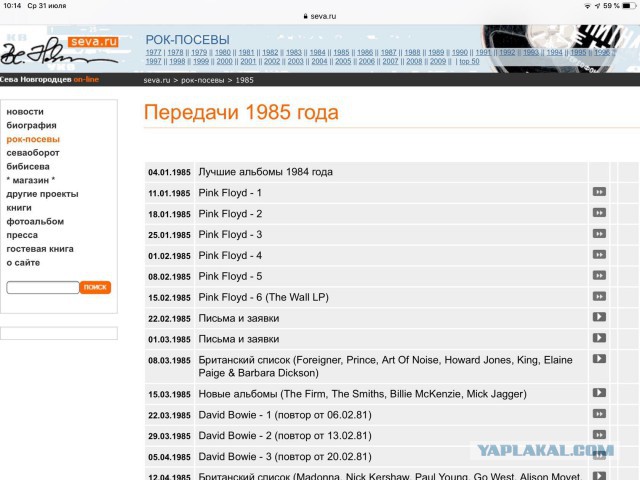Viewport: 640px width, 480px height.
Task: Open the фотоальбом section
Action: pyautogui.click(x=35, y=221)
